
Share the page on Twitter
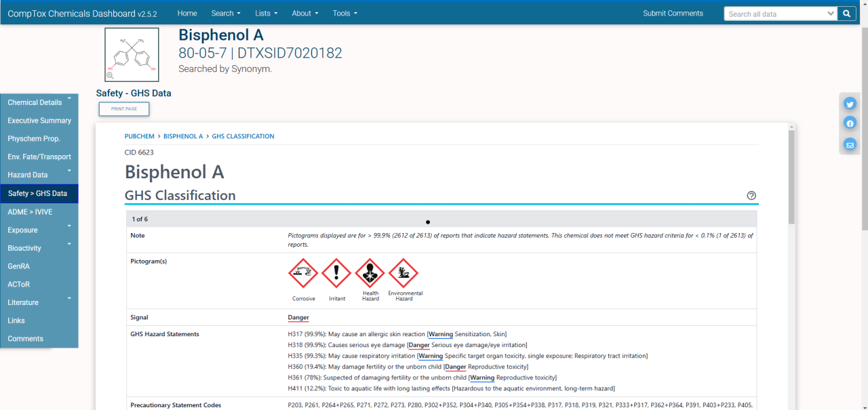(850, 104)
